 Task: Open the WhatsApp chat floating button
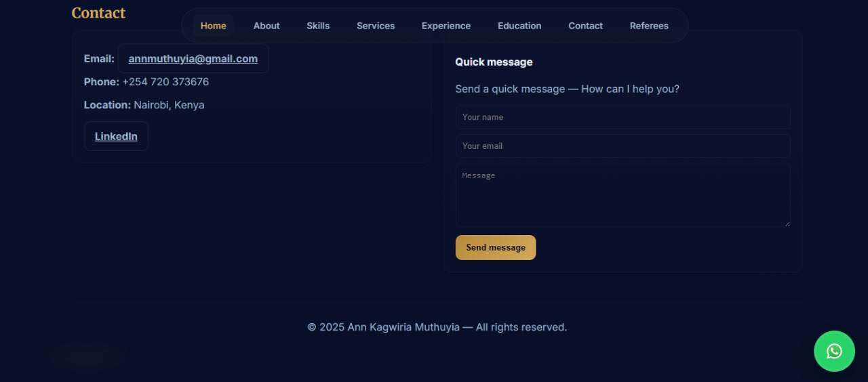[x=834, y=351]
